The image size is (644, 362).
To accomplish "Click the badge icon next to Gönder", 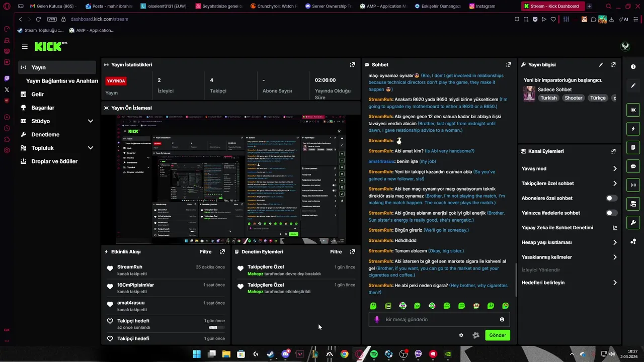I will 476,335.
